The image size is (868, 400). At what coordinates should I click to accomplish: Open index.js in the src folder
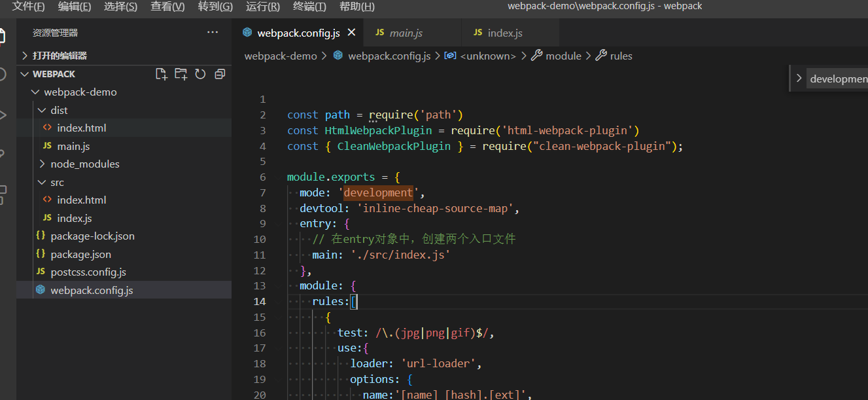pyautogui.click(x=124, y=218)
